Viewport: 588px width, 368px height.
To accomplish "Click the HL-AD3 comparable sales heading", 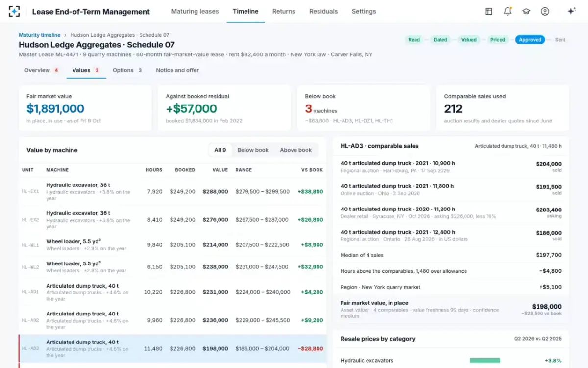I will [x=380, y=146].
